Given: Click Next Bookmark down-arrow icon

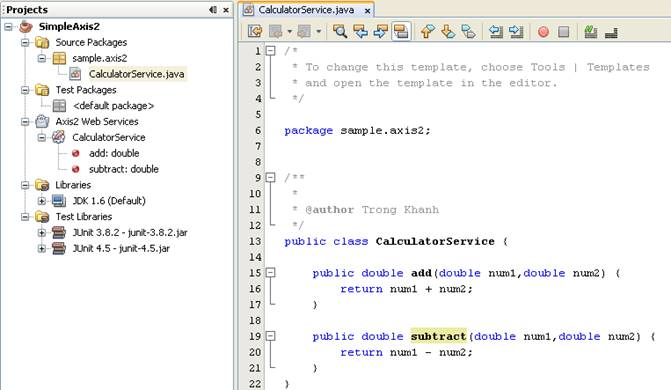Looking at the screenshot, I should pos(448,32).
